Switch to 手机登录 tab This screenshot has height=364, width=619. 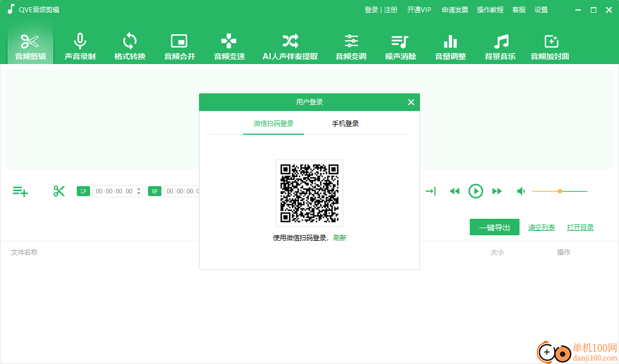345,123
